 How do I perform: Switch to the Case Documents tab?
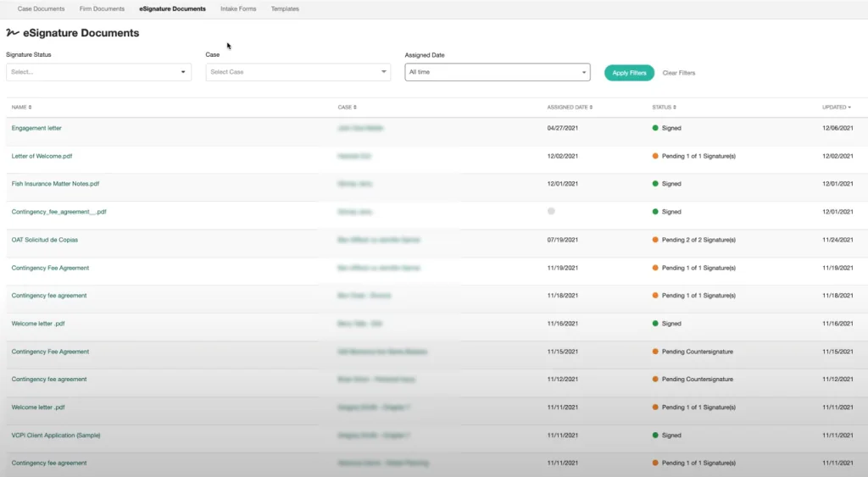click(x=41, y=9)
